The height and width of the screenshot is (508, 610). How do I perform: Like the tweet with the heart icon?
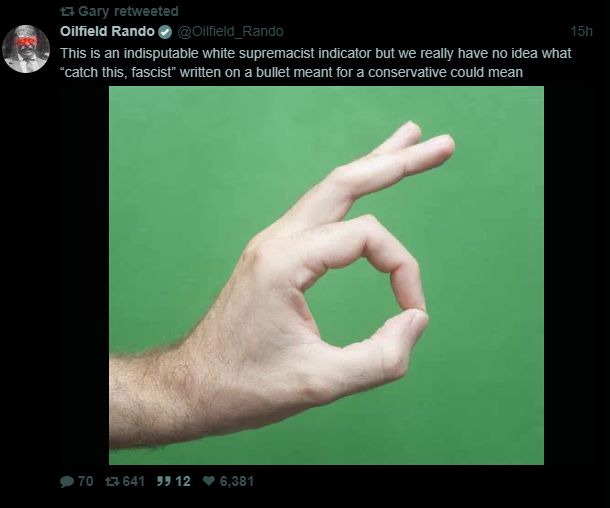click(x=209, y=481)
